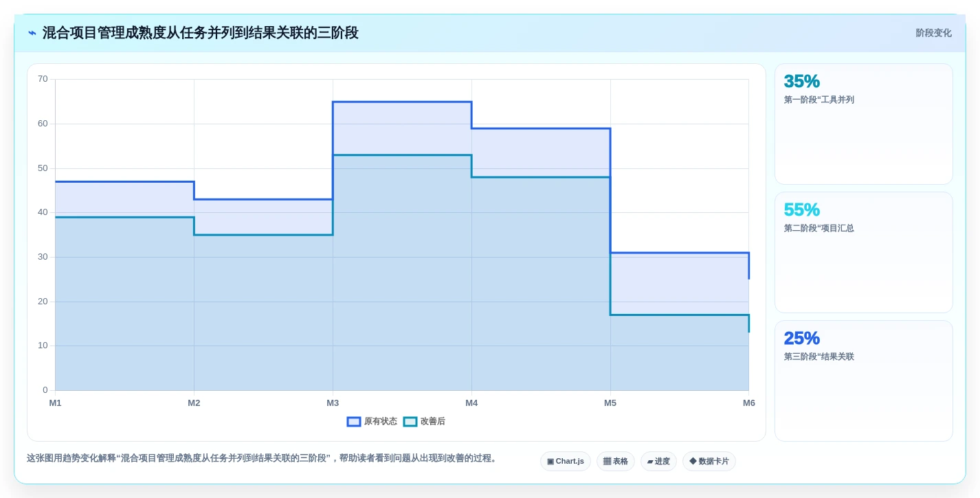Open the 25% 第三阶段 card
Viewport: 980px width, 498px height.
pos(864,381)
